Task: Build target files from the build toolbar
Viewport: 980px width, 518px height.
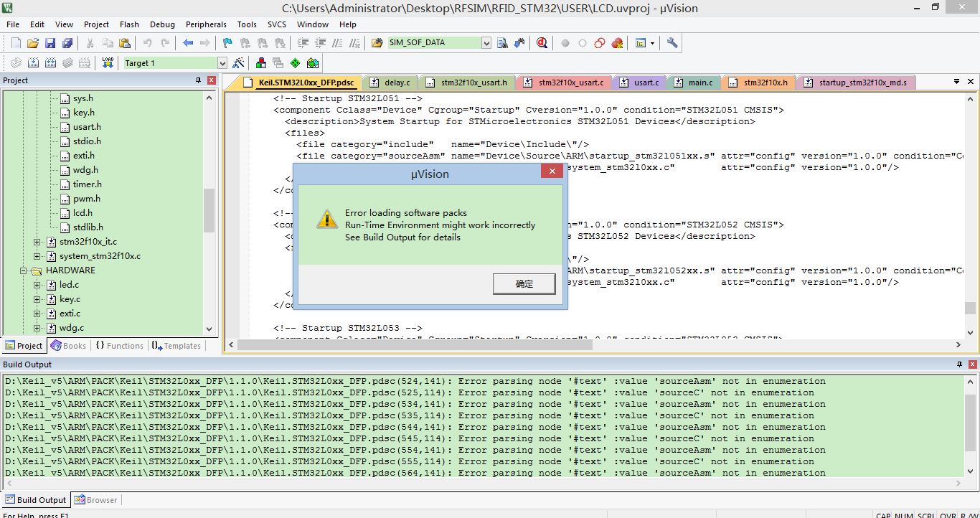Action: (33, 63)
